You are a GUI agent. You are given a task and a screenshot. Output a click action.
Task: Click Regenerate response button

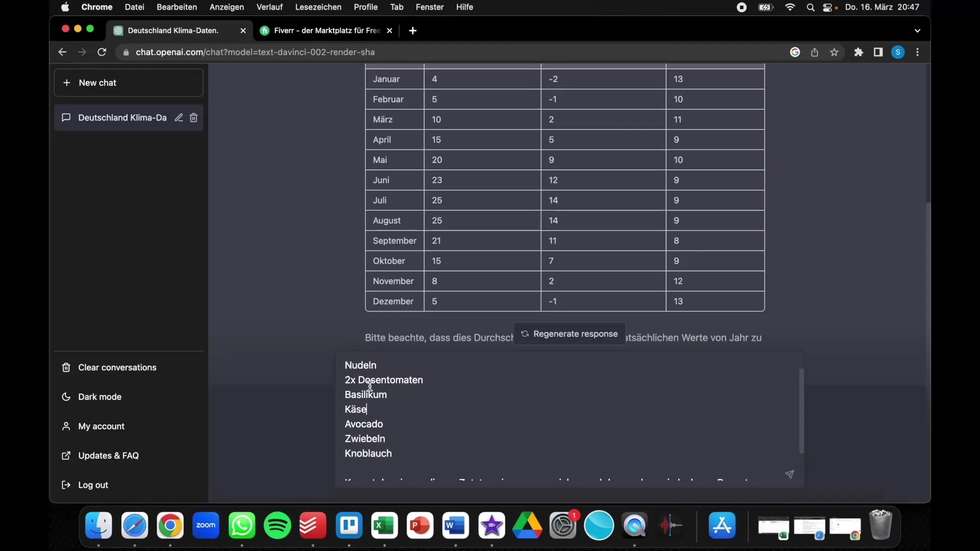click(x=570, y=333)
